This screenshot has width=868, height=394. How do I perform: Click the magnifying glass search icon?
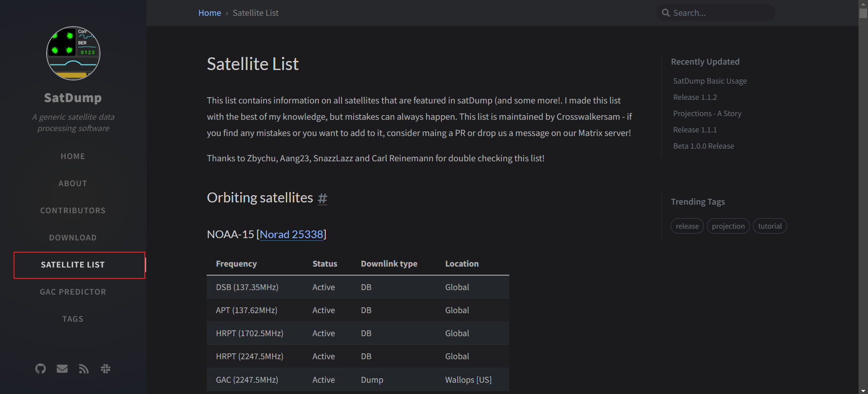[666, 13]
